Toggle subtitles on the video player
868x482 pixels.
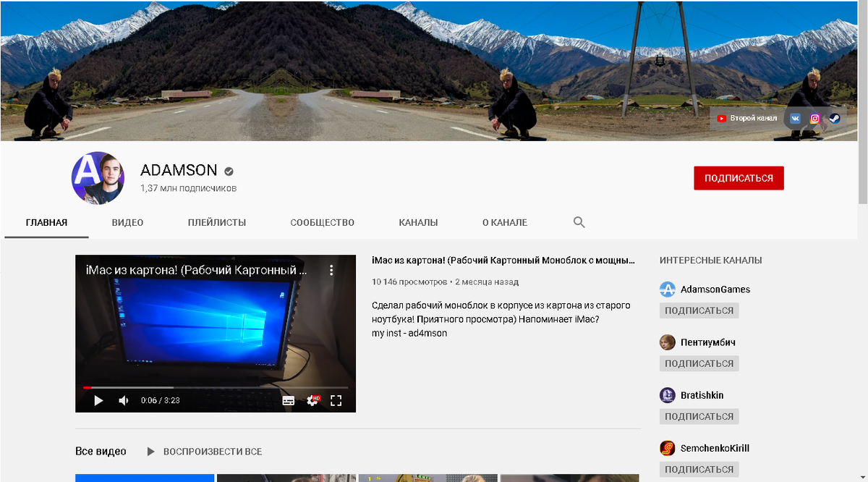[x=289, y=400]
